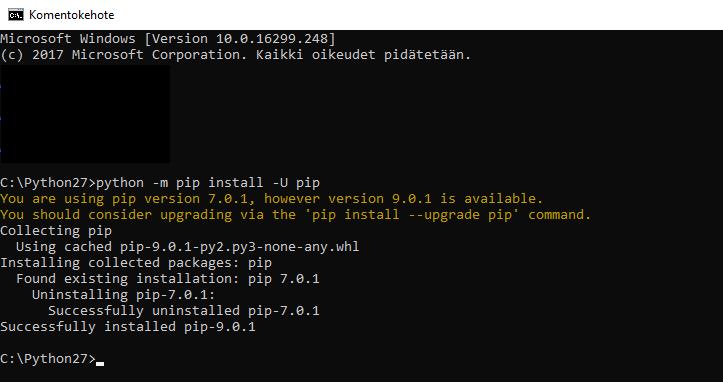Select the word 'available' in the warning
The height and width of the screenshot is (382, 723).
tap(500, 199)
